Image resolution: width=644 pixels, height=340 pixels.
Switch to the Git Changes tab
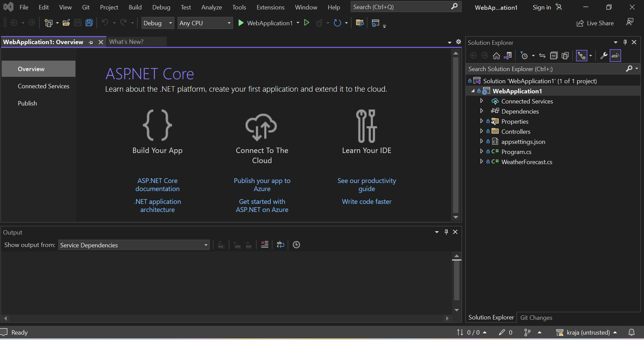[536, 317]
